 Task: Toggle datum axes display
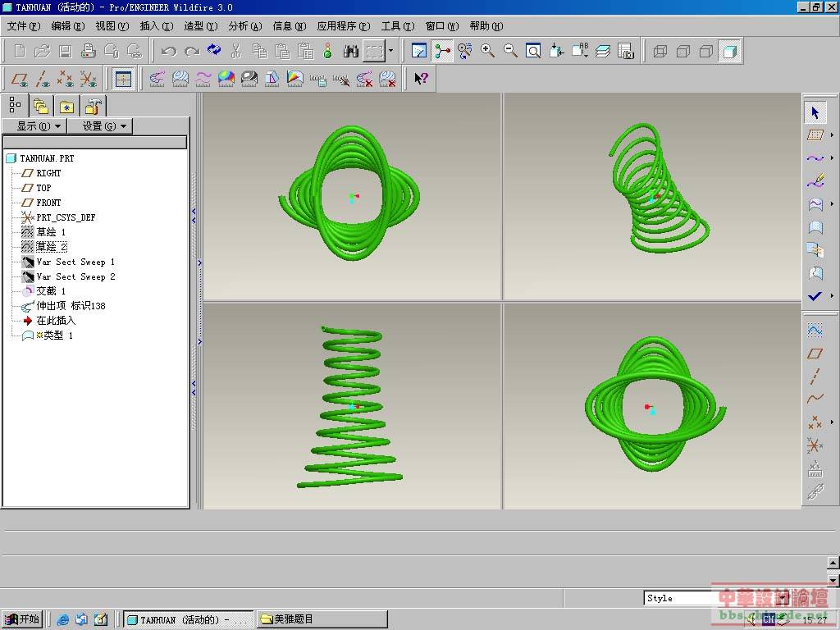[43, 79]
